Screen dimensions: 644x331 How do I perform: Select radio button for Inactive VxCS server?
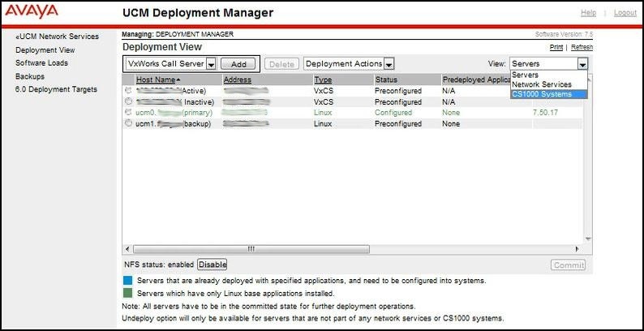click(x=128, y=101)
